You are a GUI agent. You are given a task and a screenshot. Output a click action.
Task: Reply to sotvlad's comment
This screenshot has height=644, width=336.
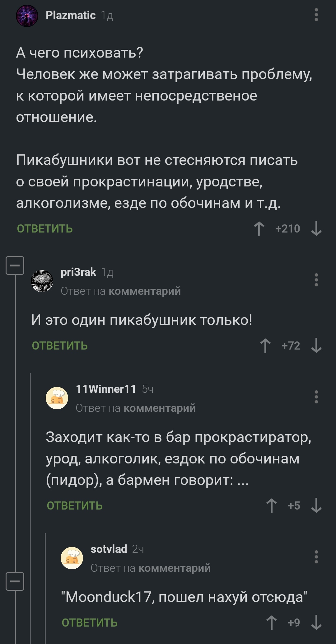click(x=90, y=623)
